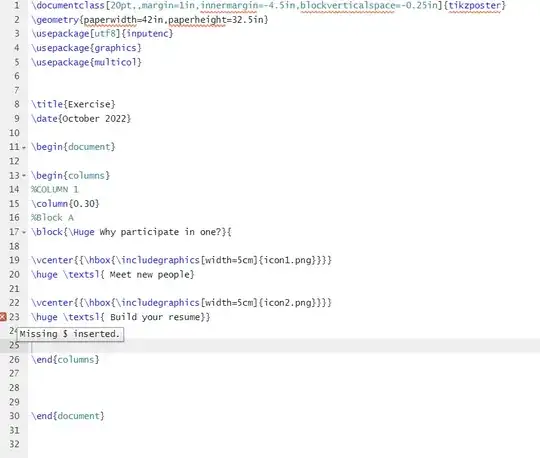This screenshot has width=540, height=458.
Task: Click the word multicol on line 5
Action: [115, 62]
